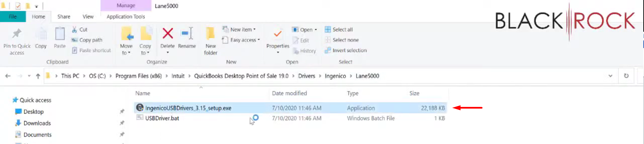Viewport: 644px width, 144px height.
Task: Open Documents in the navigation pane
Action: (x=34, y=135)
